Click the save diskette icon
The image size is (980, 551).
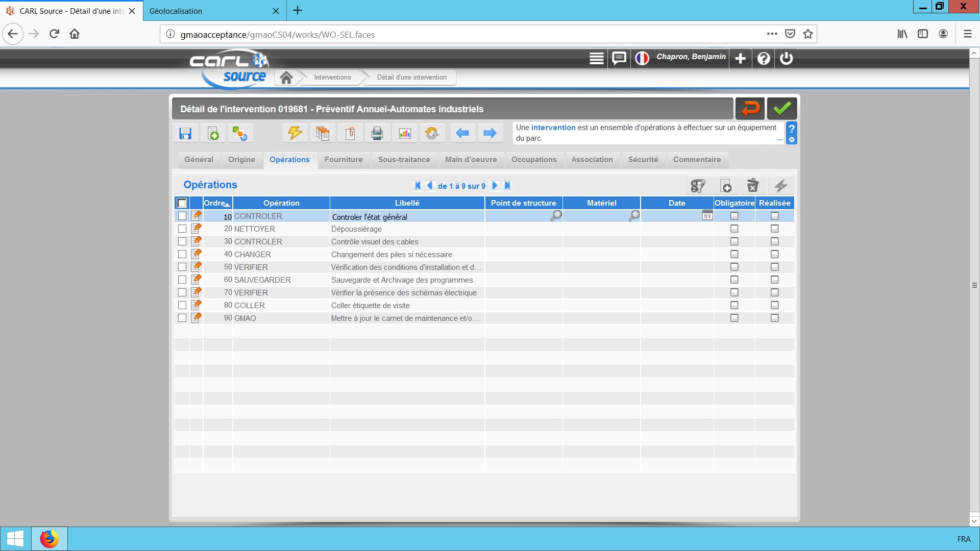[185, 134]
